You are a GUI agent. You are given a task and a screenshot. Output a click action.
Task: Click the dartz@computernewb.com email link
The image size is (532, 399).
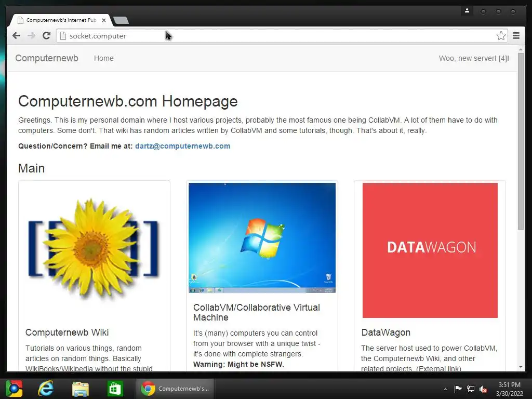pos(182,146)
